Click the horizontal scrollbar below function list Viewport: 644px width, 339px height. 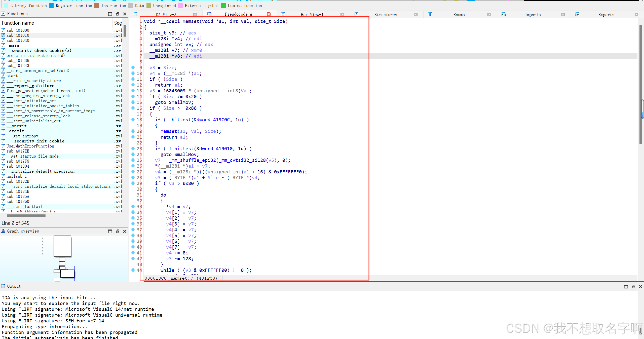pyautogui.click(x=26, y=216)
